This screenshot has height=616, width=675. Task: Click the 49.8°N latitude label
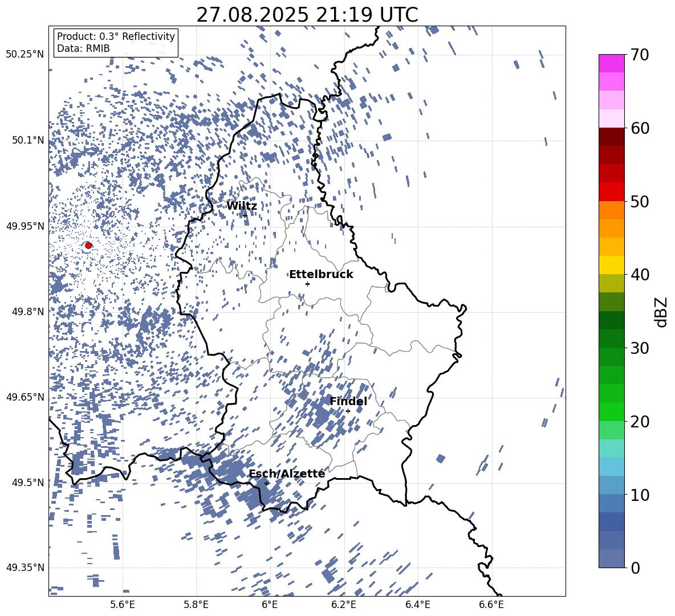click(x=28, y=311)
